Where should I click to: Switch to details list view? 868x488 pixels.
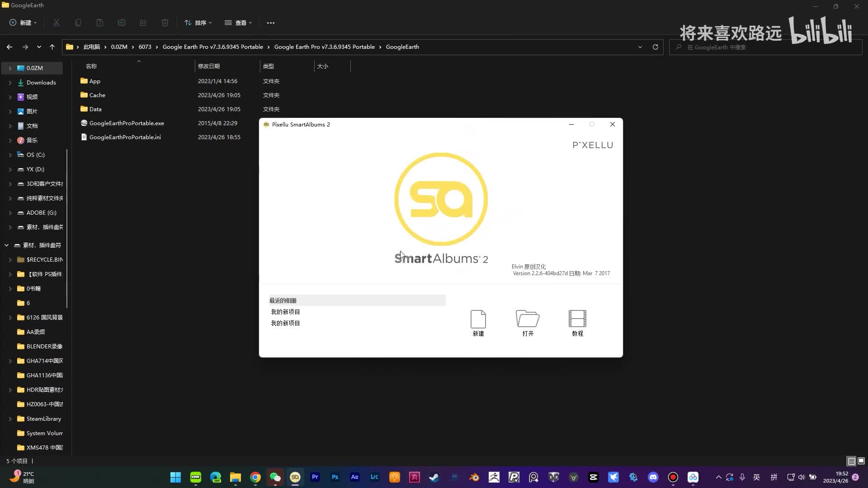[x=851, y=461]
